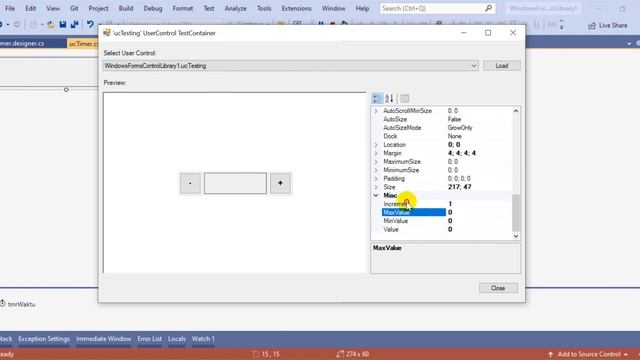Open Property Pages icon in property grid

404,98
